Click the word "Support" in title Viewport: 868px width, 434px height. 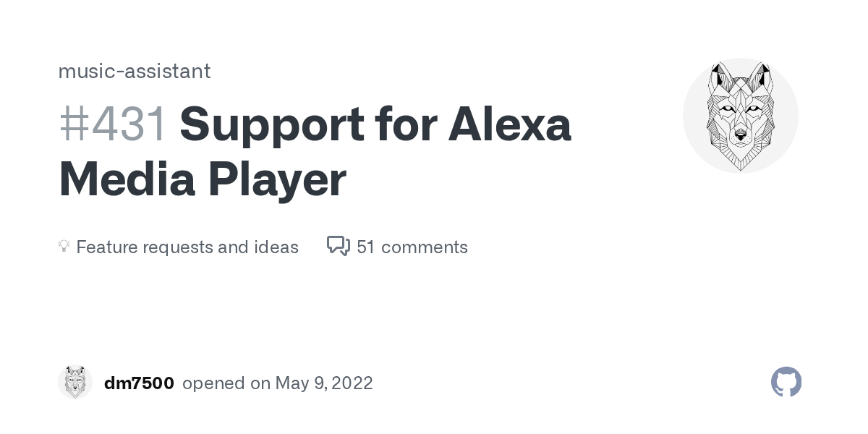(271, 124)
